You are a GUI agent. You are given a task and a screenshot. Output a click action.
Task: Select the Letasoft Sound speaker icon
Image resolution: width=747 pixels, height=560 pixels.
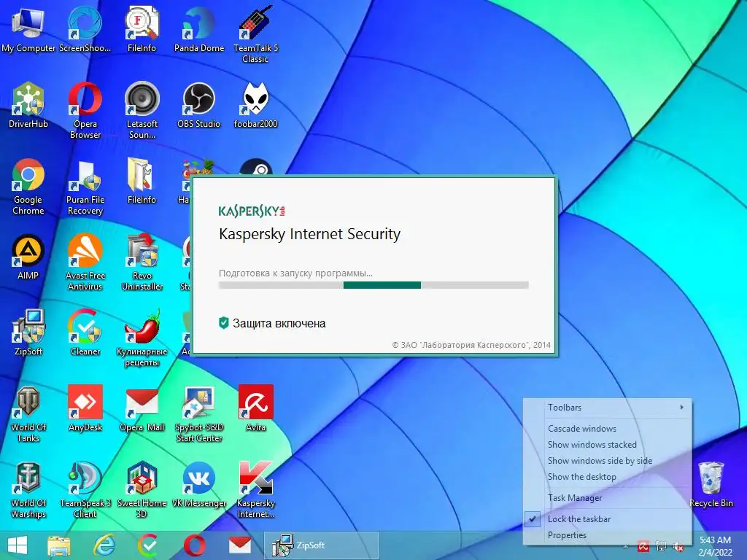tap(142, 111)
